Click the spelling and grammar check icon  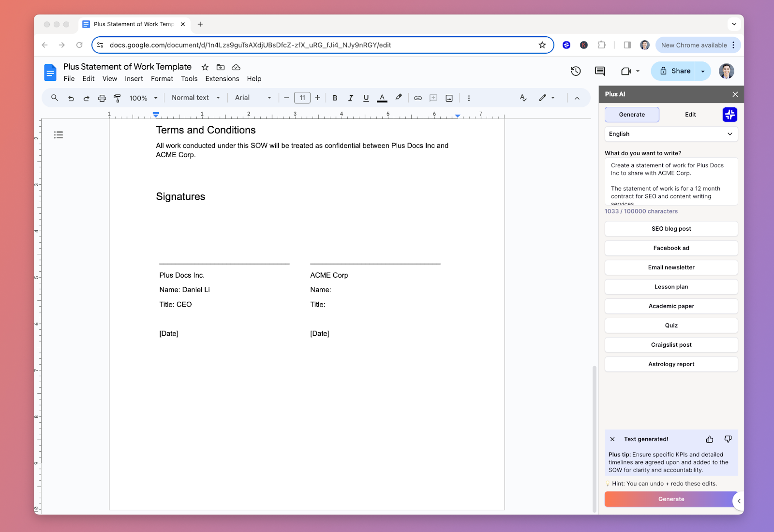(523, 98)
